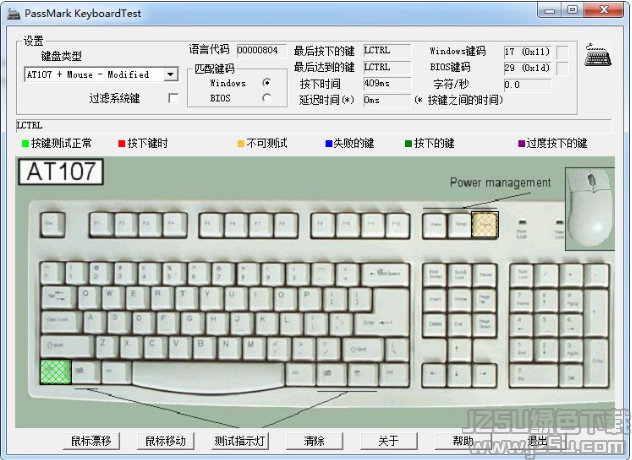
Task: Close the KeyboardTest window
Action: (x=604, y=10)
